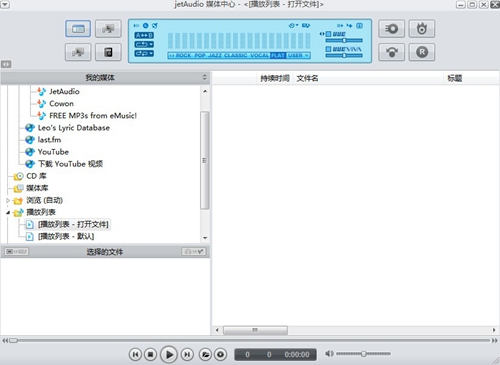Click tree scrollbar down arrow
The image size is (500, 365).
pyautogui.click(x=205, y=238)
